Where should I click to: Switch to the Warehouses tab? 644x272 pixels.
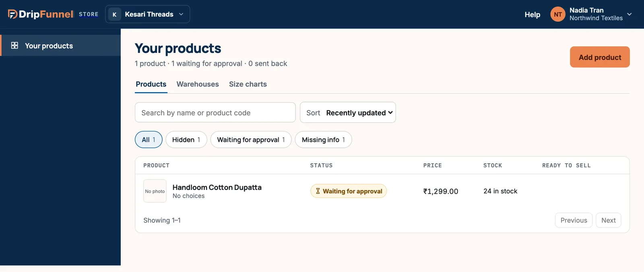pos(198,84)
